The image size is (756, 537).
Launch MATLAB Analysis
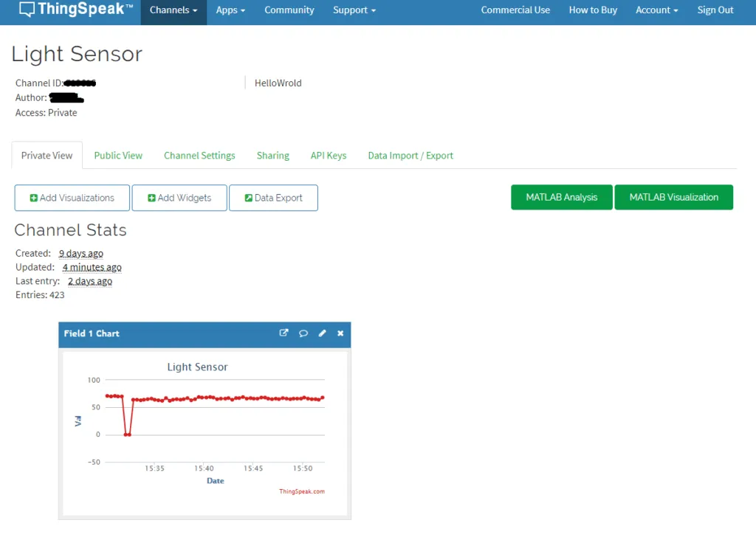coord(561,198)
